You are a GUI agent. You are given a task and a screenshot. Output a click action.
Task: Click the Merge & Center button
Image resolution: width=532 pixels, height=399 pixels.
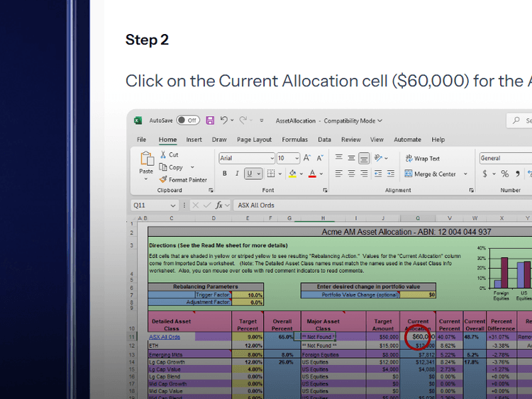pyautogui.click(x=431, y=174)
